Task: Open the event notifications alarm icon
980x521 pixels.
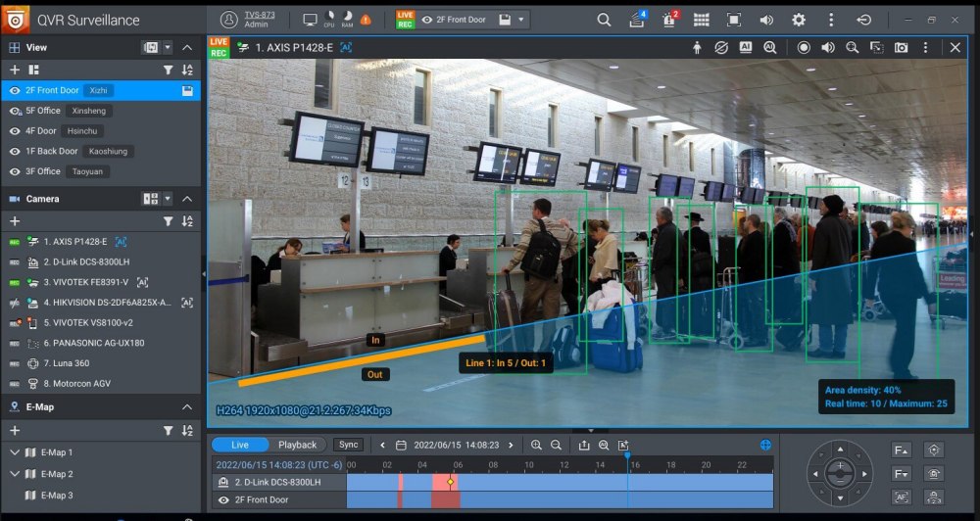Action: (670, 20)
